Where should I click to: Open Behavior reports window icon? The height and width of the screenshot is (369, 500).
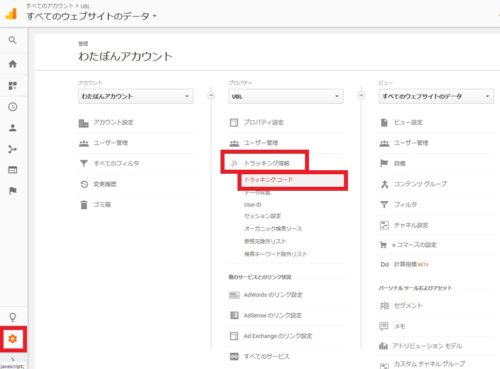[12, 170]
